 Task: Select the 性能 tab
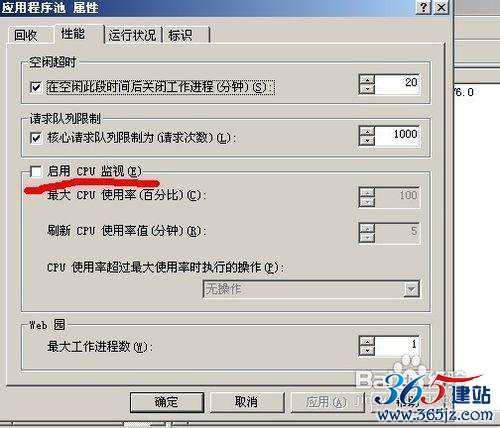(73, 33)
